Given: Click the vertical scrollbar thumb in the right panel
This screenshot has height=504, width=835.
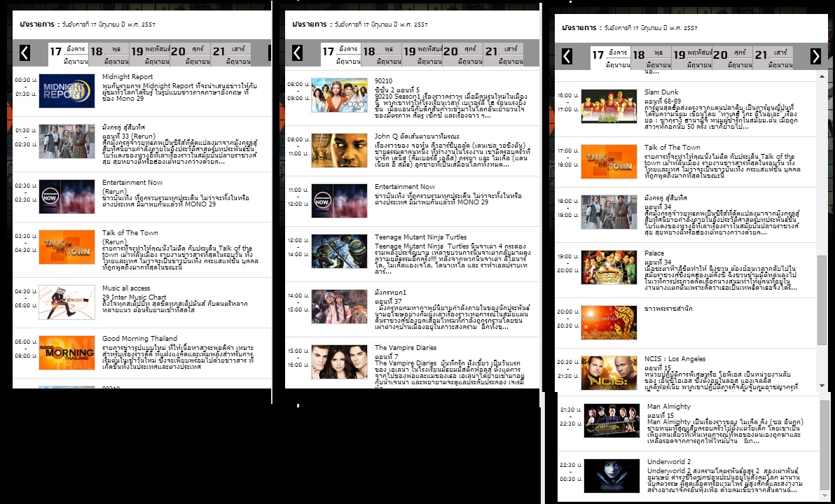Looking at the screenshot, I should (x=822, y=300).
